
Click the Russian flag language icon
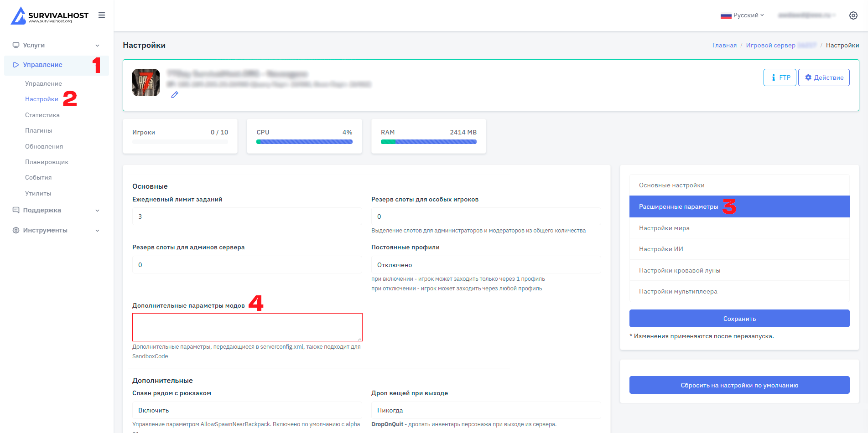pyautogui.click(x=726, y=16)
